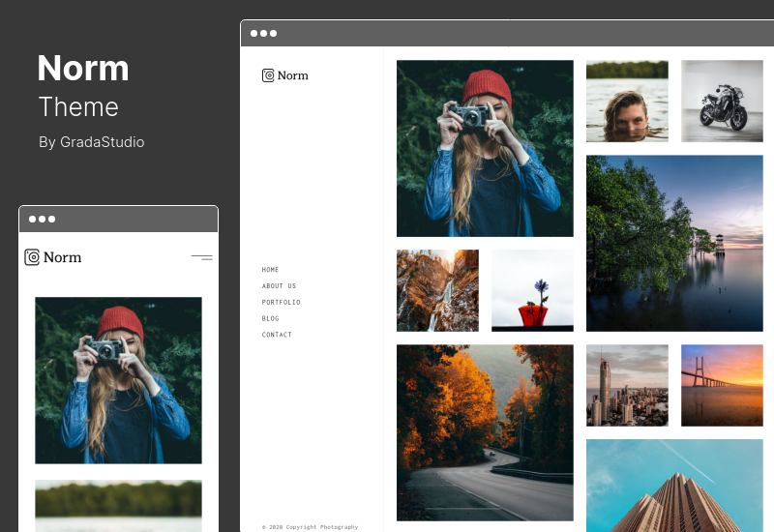Screen dimensions: 774x532
Task: Select PORTFOLIO from the sidebar menu
Action: (x=281, y=302)
